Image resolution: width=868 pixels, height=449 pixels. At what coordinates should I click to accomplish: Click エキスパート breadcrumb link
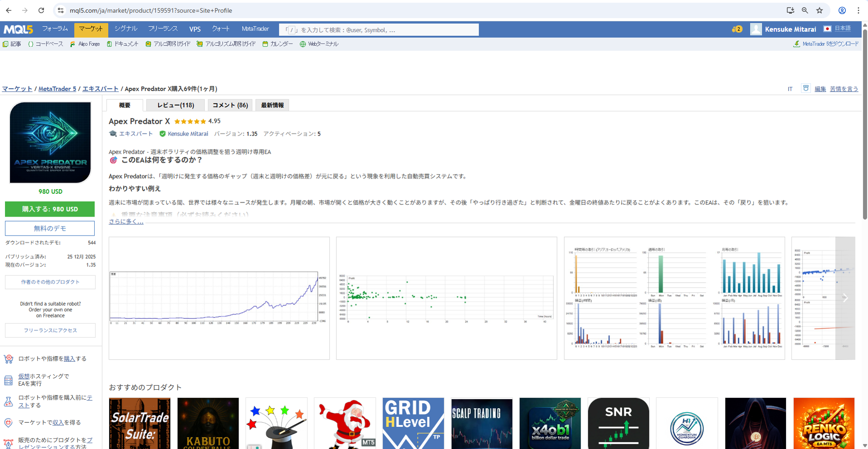pos(101,89)
